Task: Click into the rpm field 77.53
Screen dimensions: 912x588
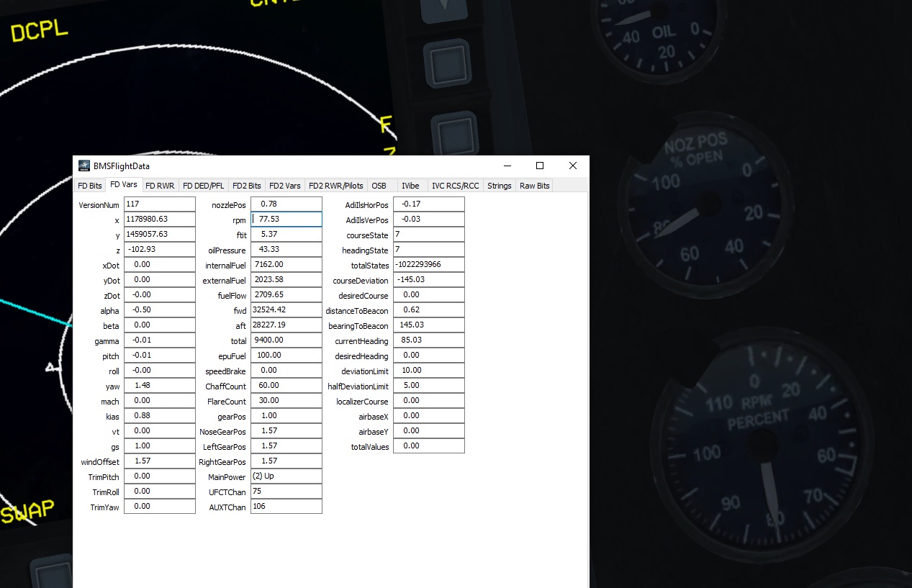Action: [x=286, y=220]
